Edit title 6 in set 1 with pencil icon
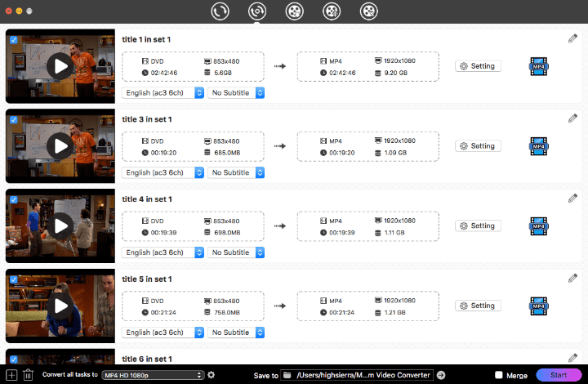Viewport: 588px width, 384px height. click(572, 358)
